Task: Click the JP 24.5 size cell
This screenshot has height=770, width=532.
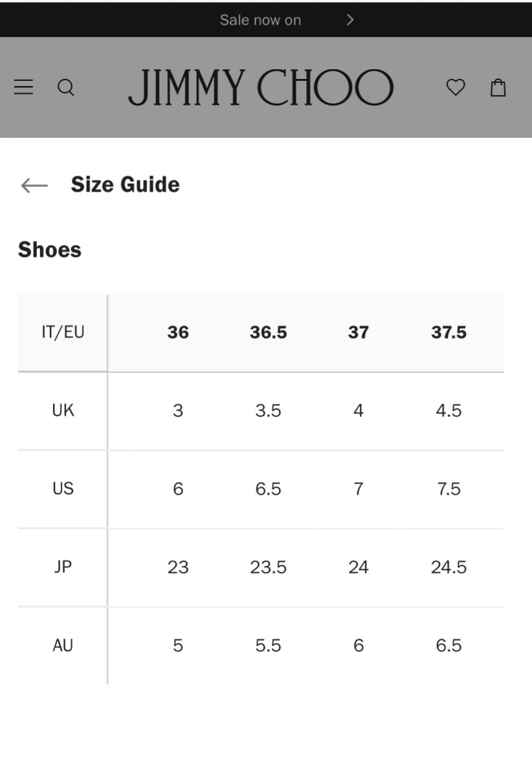Action: 449,567
